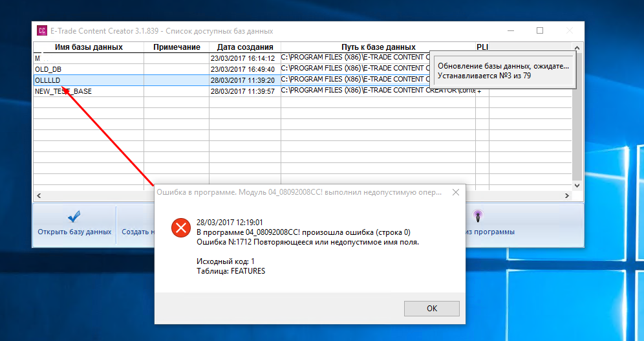The height and width of the screenshot is (341, 644).
Task: Click column header Имя базы данных
Action: 89,47
